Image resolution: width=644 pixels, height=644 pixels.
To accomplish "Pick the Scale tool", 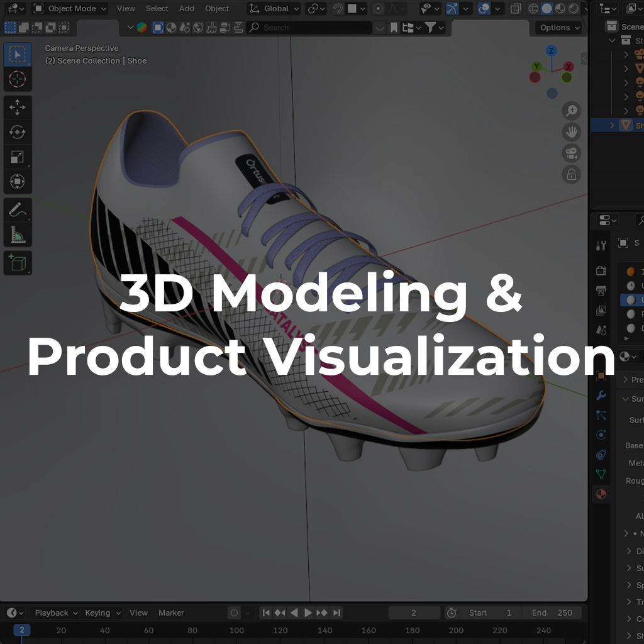I will pos(17,157).
